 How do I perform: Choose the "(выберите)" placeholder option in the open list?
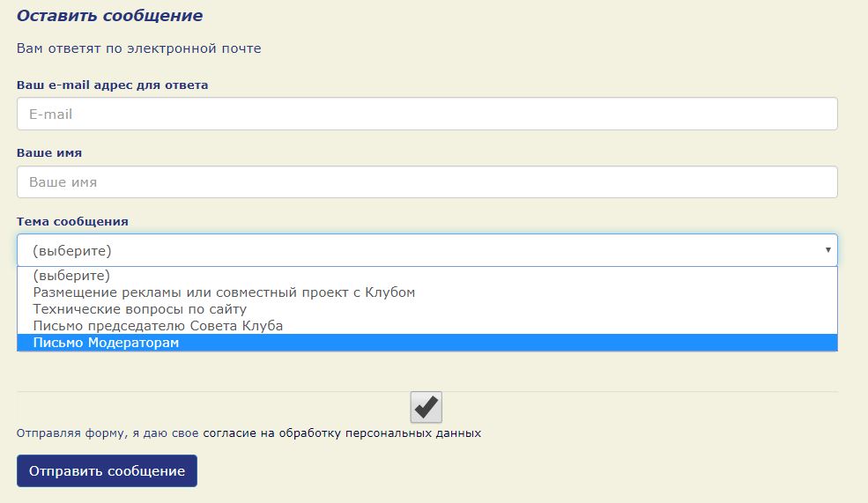point(71,276)
